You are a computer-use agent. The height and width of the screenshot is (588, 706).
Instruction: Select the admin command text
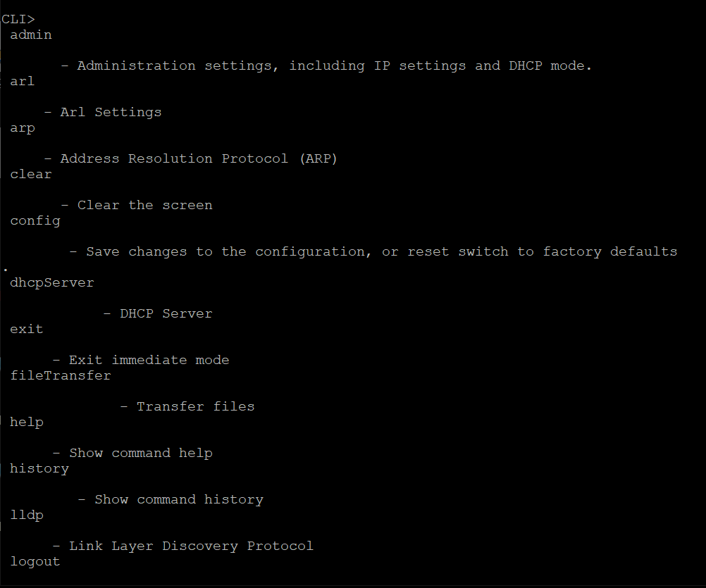[30, 35]
